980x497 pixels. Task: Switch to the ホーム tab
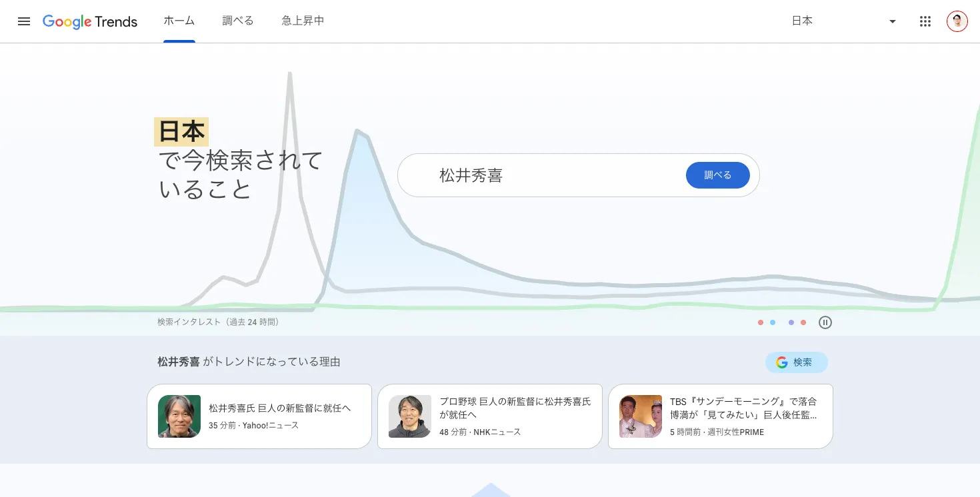pyautogui.click(x=179, y=21)
